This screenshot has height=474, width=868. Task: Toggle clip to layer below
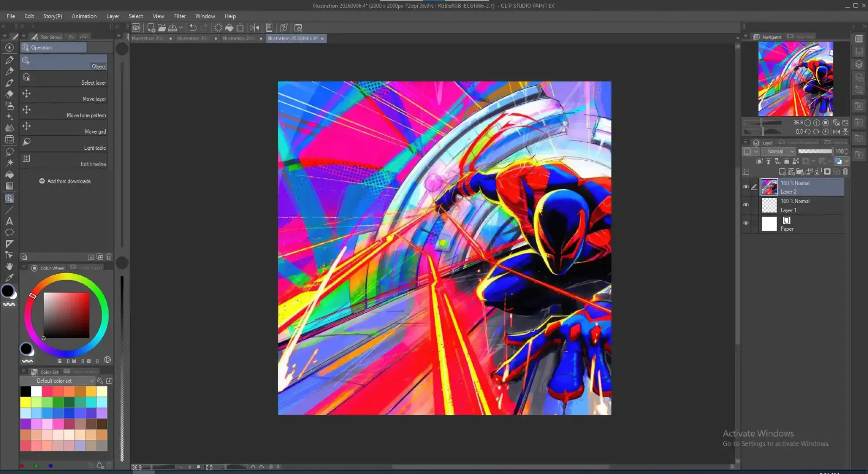[759, 161]
